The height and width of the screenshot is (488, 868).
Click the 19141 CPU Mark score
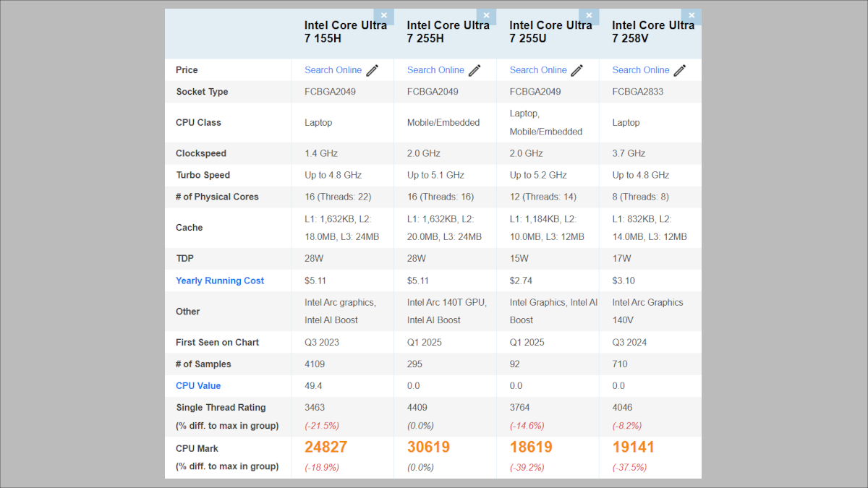[x=634, y=448]
